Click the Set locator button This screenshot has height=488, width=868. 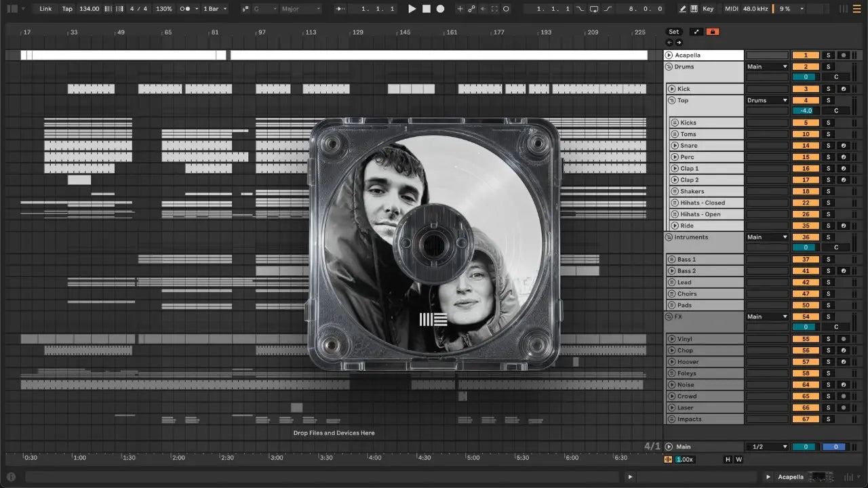click(673, 32)
